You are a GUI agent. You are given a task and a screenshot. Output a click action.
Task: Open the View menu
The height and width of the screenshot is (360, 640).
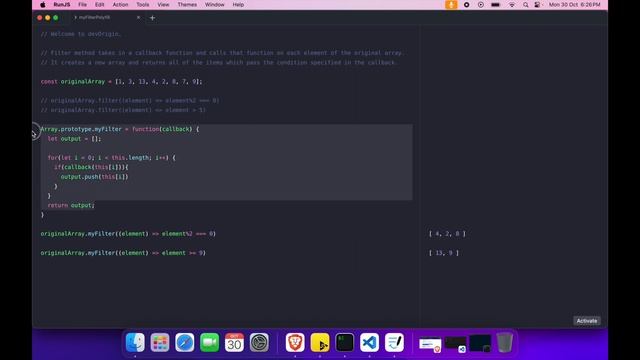(163, 5)
